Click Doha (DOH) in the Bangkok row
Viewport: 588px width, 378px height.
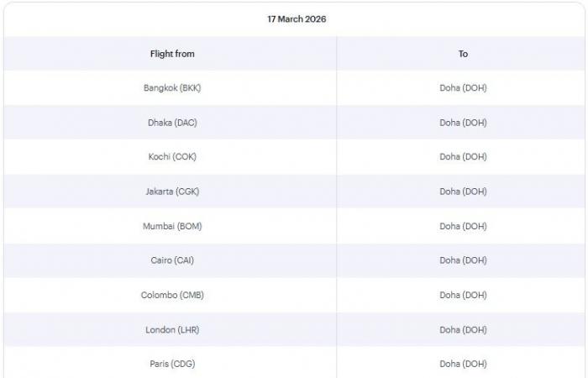pyautogui.click(x=463, y=88)
